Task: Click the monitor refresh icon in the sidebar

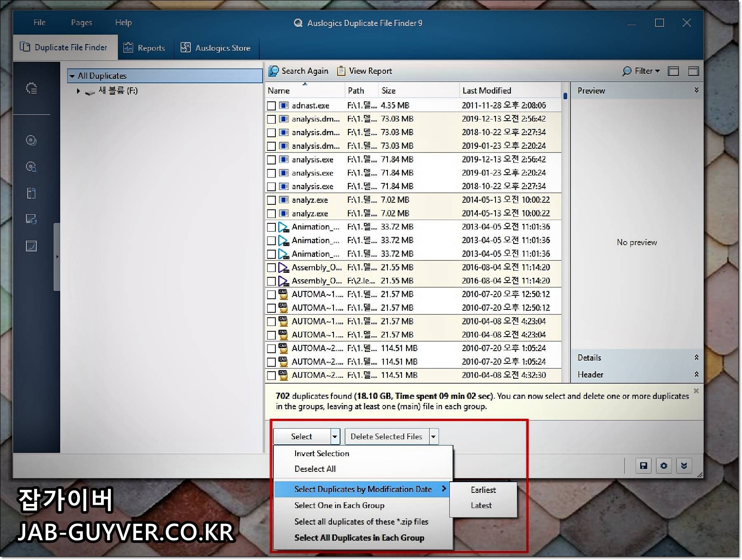Action: (x=31, y=219)
